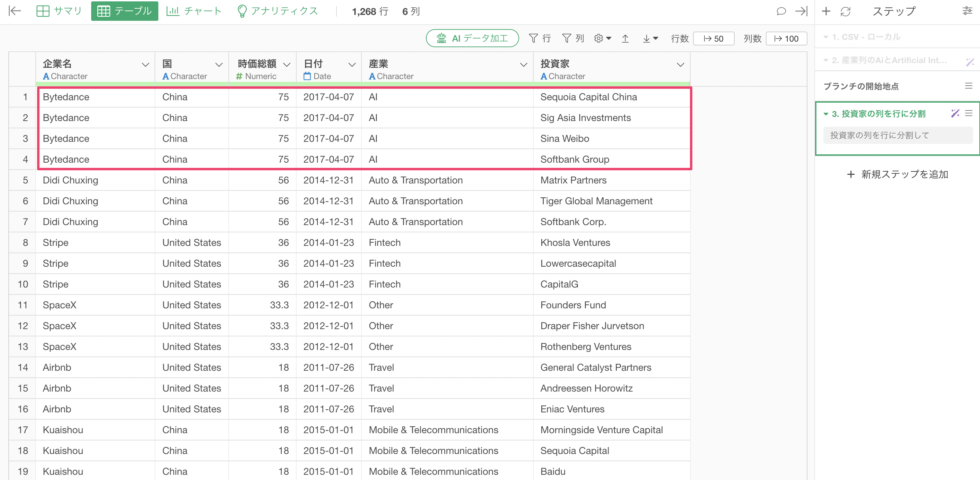
Task: Open the column filter 列
Action: tap(573, 38)
